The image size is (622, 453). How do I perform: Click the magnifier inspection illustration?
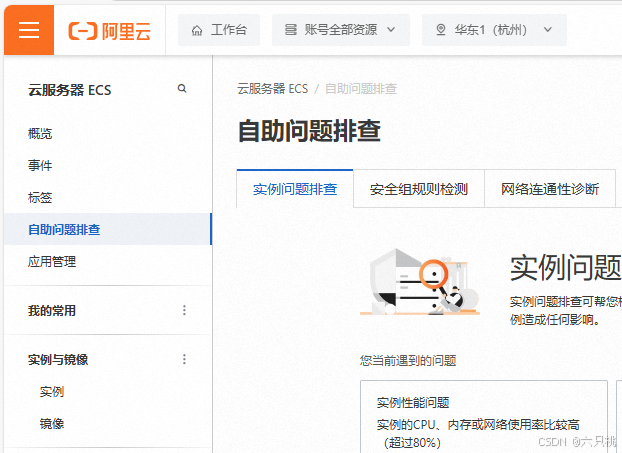tap(420, 282)
